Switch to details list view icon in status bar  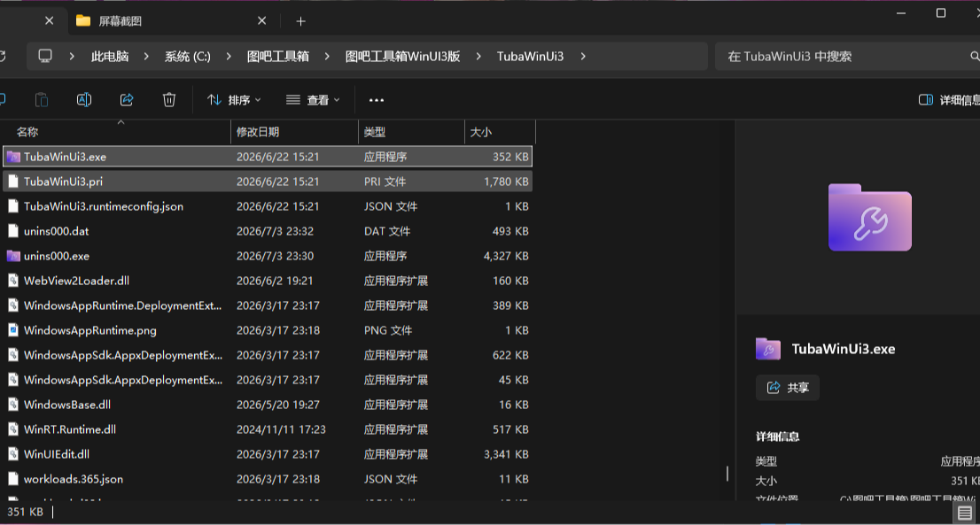(x=964, y=513)
